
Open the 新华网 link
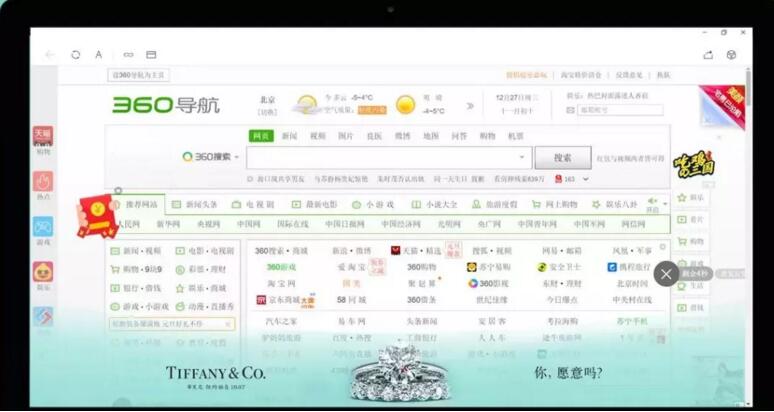pos(168,224)
